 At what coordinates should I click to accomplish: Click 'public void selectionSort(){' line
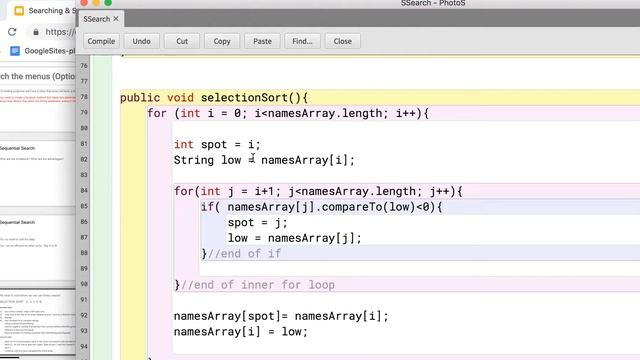(214, 98)
